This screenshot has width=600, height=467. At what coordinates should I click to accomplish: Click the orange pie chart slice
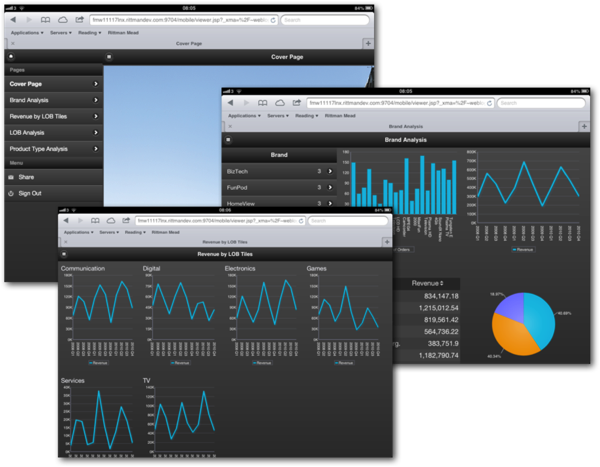(513, 337)
